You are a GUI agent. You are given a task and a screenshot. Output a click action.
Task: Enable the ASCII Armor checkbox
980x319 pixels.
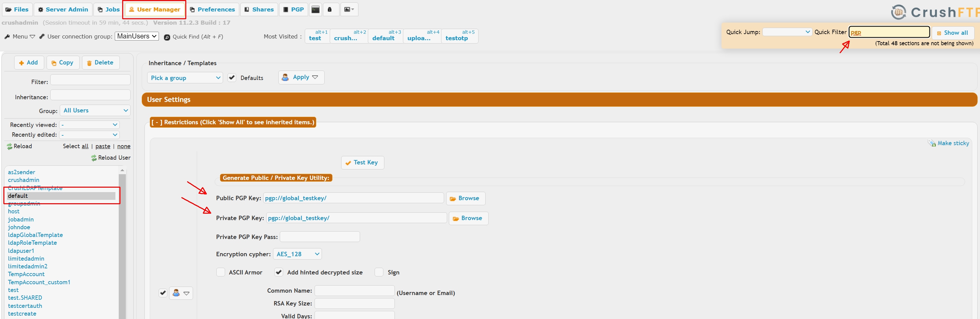coord(220,272)
